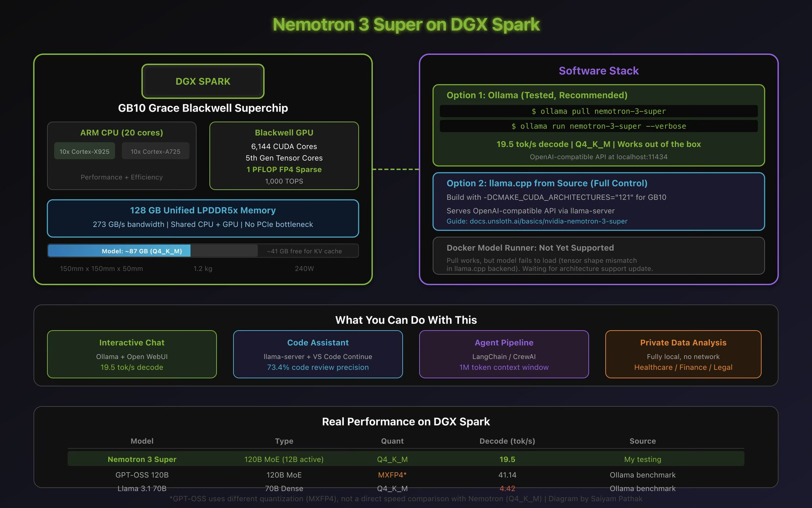Image resolution: width=812 pixels, height=508 pixels.
Task: Click the 1 PFLOP FP4 Sparse line
Action: [284, 169]
